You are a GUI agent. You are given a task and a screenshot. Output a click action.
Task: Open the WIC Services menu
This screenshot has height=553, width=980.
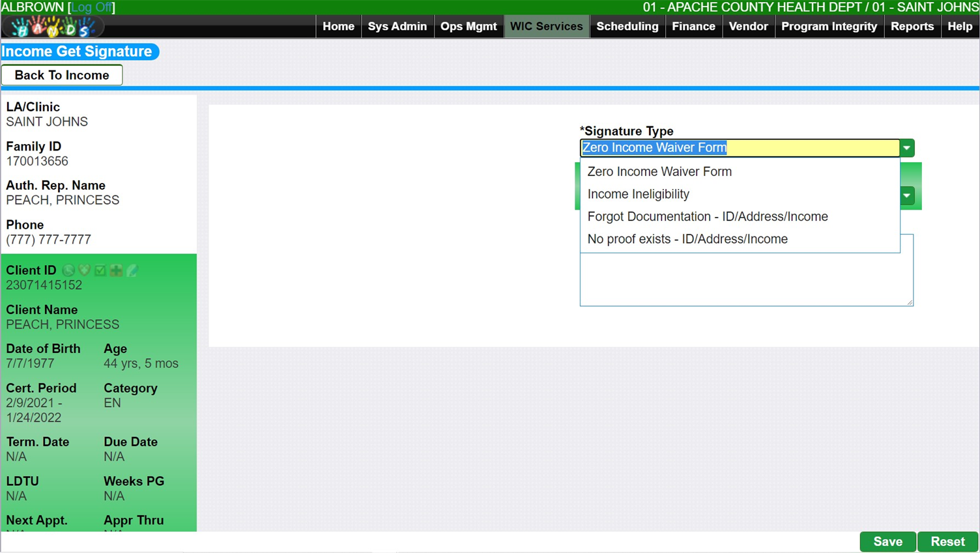546,27
